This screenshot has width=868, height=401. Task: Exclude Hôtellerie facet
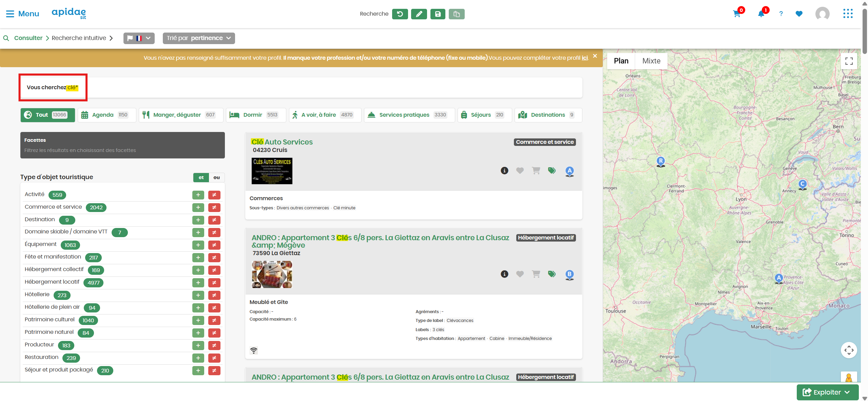pyautogui.click(x=214, y=295)
